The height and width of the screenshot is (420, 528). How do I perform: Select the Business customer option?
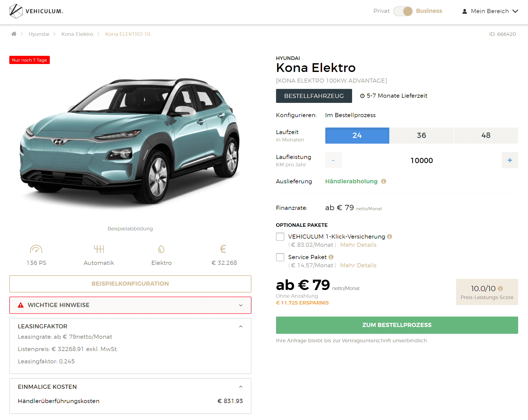pos(429,11)
